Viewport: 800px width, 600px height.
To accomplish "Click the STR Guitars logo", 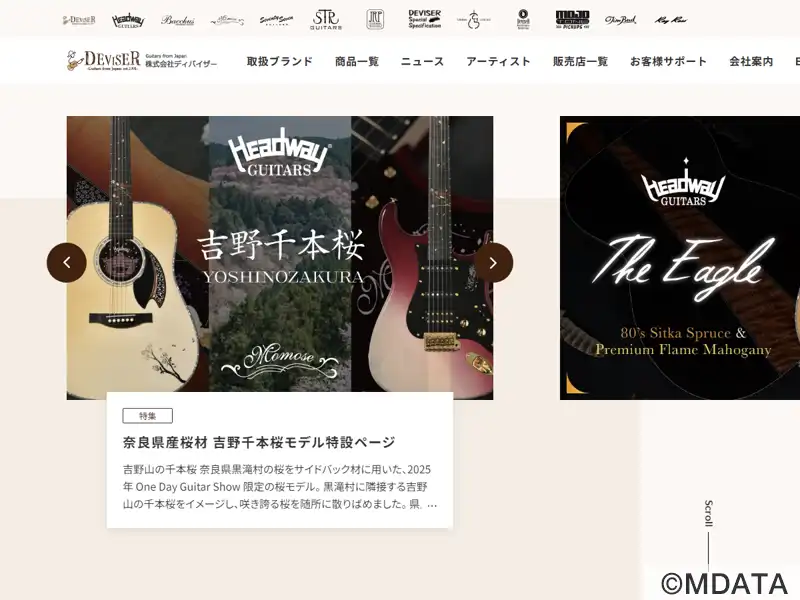I will click(326, 20).
